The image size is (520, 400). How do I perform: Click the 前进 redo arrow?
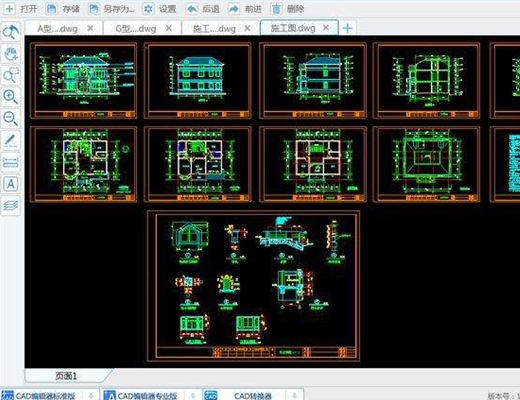point(234,9)
